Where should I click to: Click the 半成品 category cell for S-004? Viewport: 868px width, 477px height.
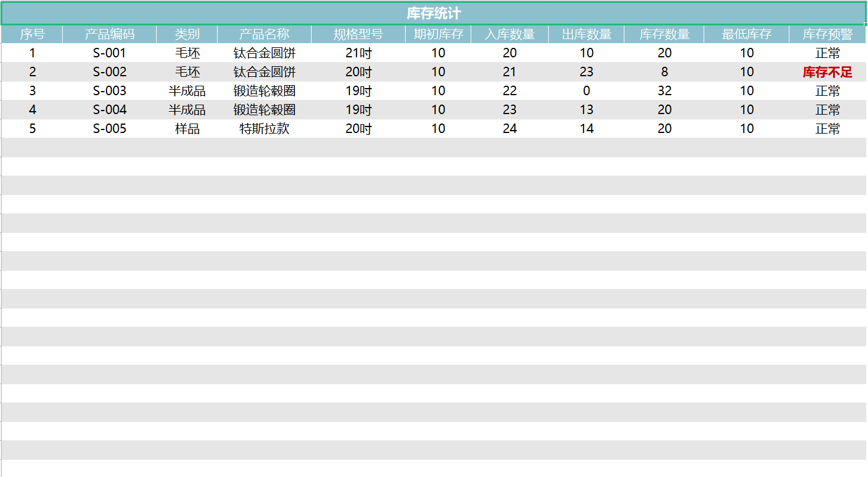tap(187, 110)
